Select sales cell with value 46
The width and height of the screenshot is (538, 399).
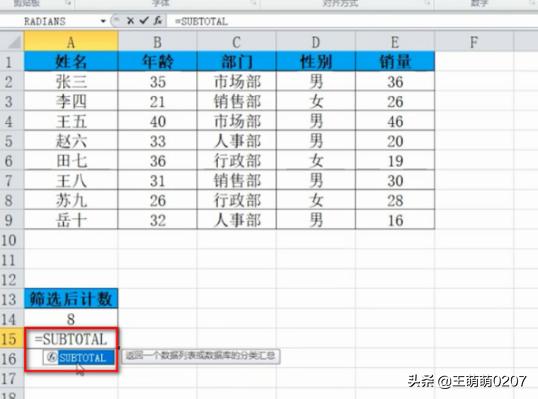(x=395, y=121)
